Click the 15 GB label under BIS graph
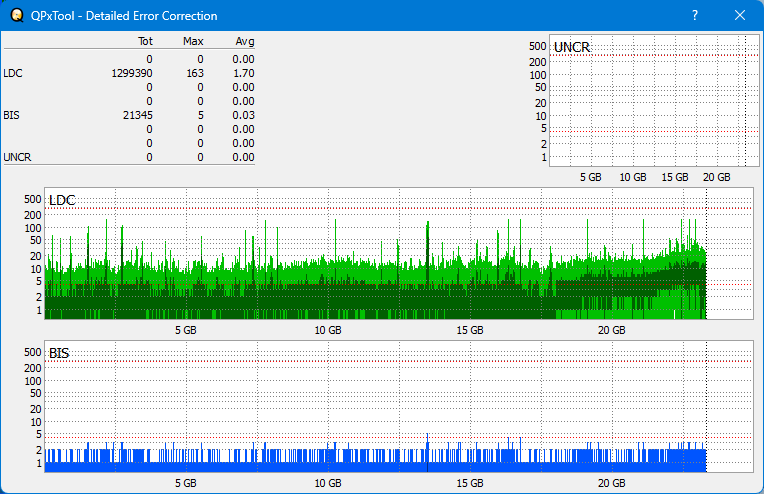 [470, 483]
